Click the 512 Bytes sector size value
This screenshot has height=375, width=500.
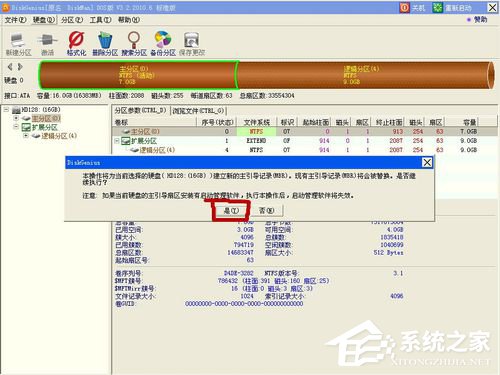pyautogui.click(x=389, y=253)
